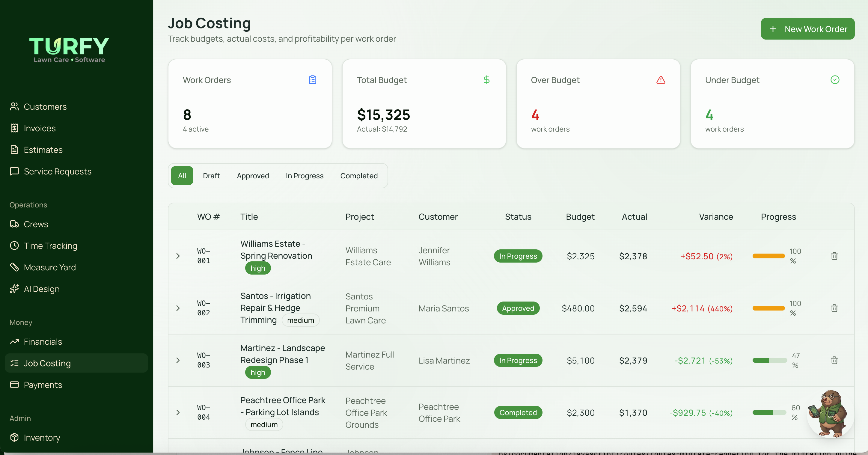
Task: Expand the WO-004 Peachtree Office Park row
Action: (178, 412)
